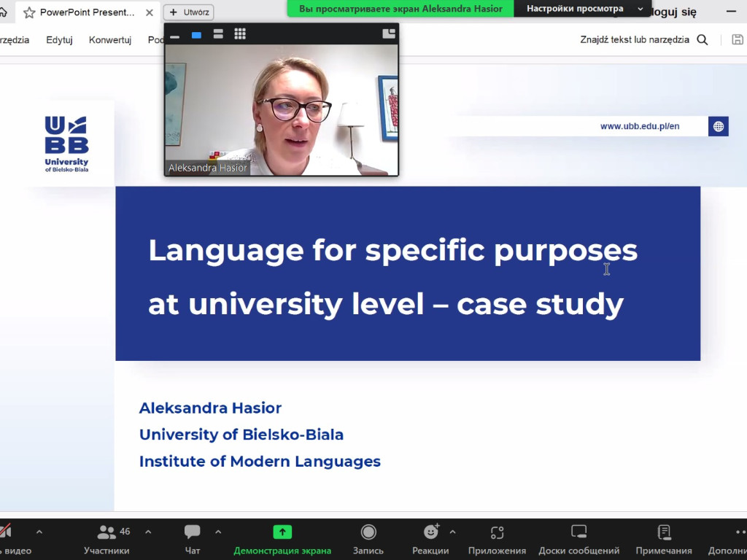The image size is (747, 560).
Task: Open the Participants panel icon
Action: [x=107, y=532]
